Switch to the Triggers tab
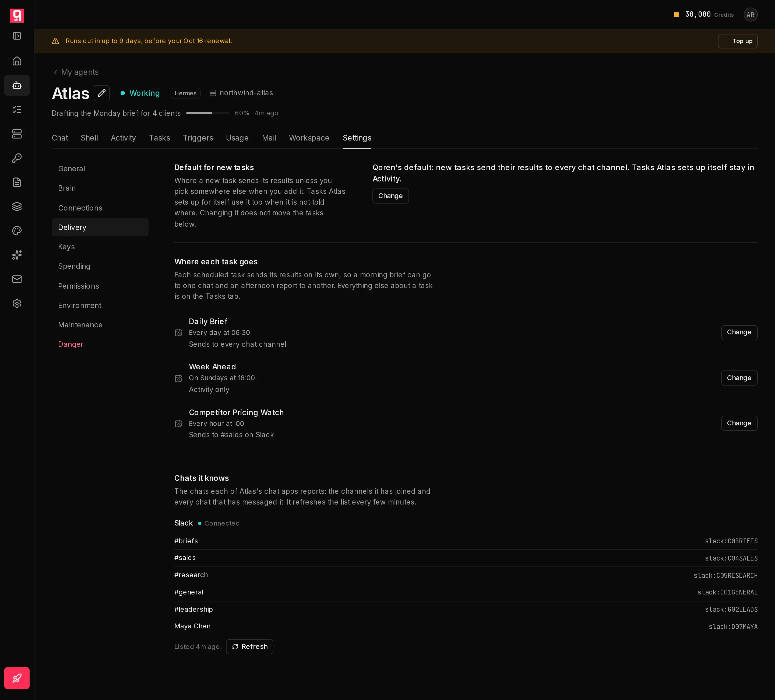This screenshot has width=775, height=700. click(x=198, y=138)
